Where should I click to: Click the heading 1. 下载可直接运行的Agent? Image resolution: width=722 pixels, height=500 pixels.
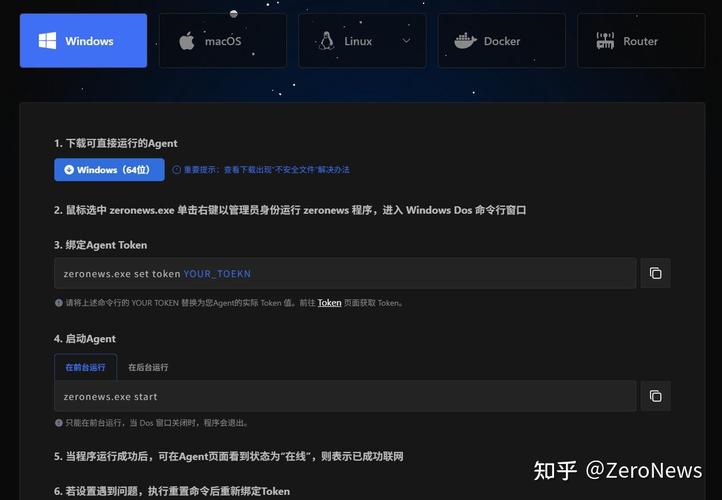[116, 143]
